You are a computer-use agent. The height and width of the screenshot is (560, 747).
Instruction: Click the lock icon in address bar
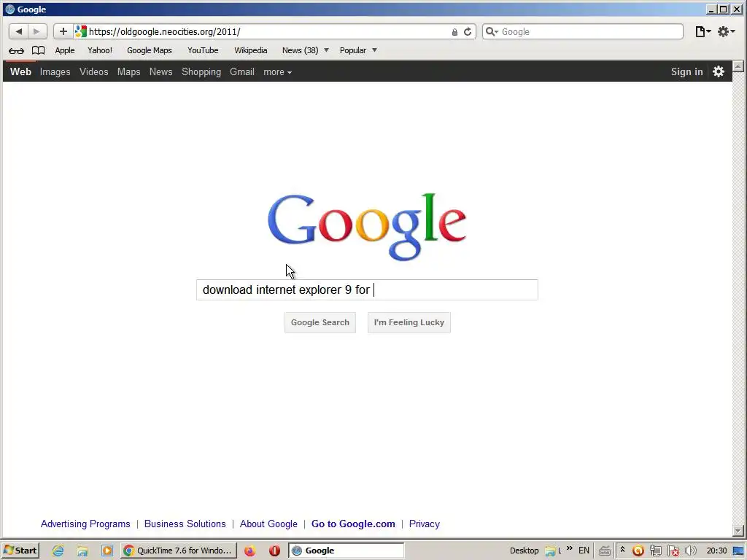(x=454, y=32)
